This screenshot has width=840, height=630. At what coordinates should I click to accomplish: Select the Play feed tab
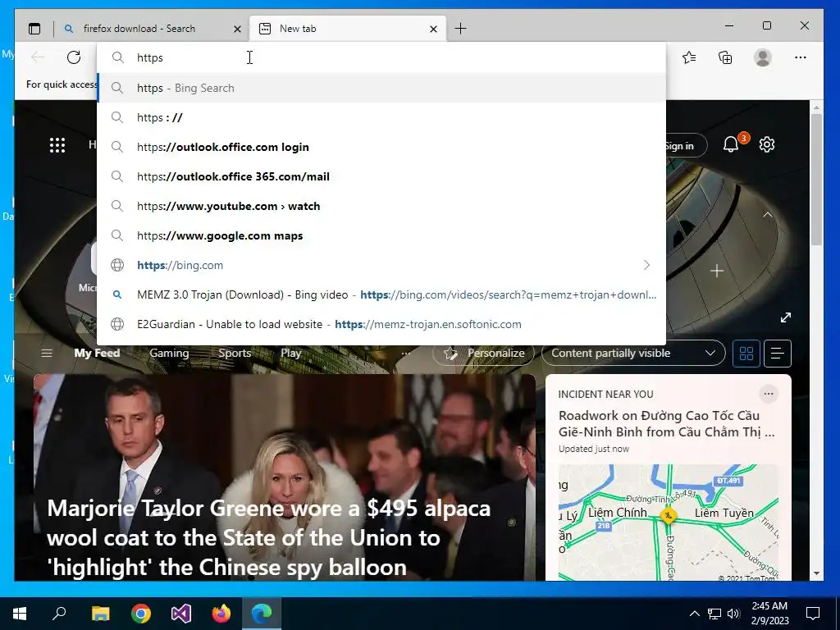coord(290,353)
